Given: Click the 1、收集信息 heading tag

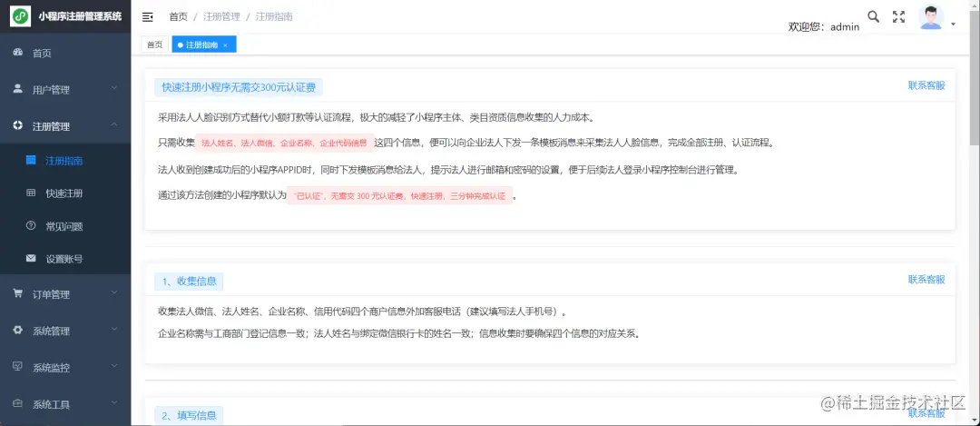Looking at the screenshot, I should (189, 282).
